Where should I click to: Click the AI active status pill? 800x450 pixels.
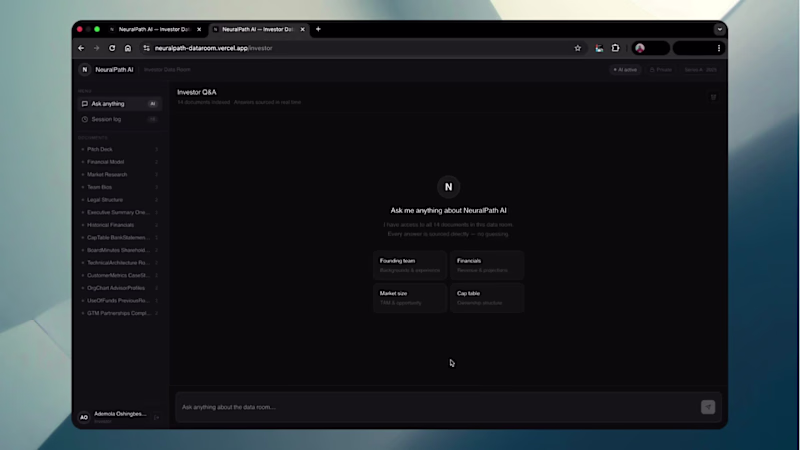tap(625, 69)
